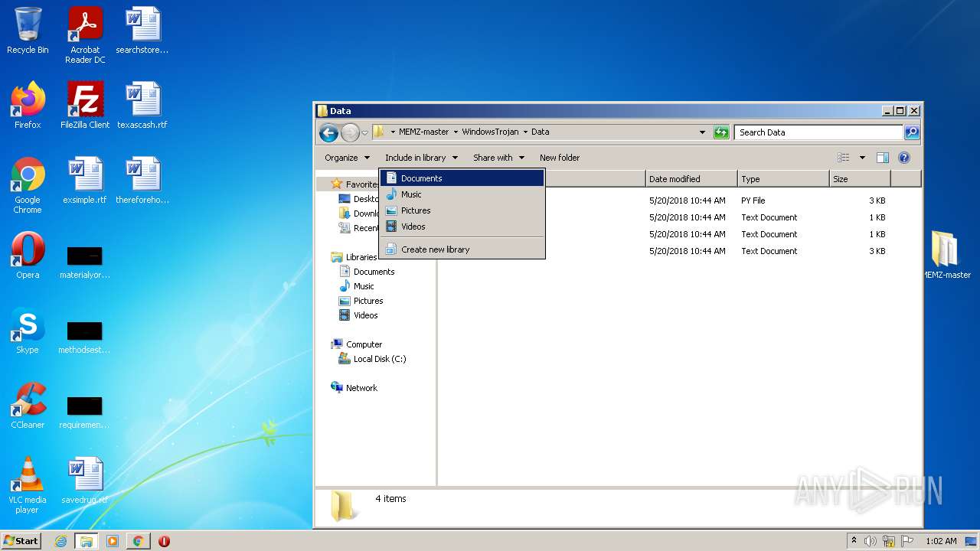Click the search magnifier icon

pyautogui.click(x=911, y=132)
